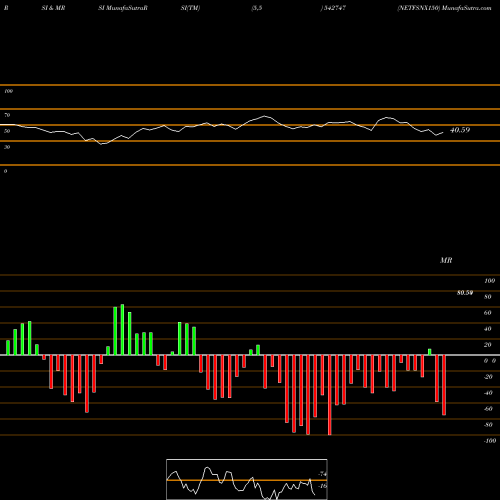Click the RSI axis label 70
The width and height of the screenshot is (500, 500).
(7, 115)
